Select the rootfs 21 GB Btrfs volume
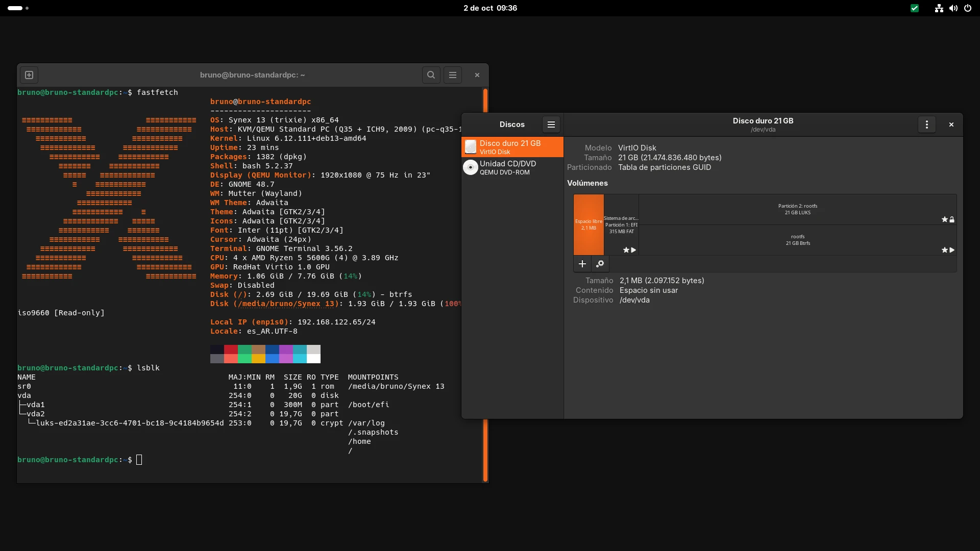 tap(797, 240)
